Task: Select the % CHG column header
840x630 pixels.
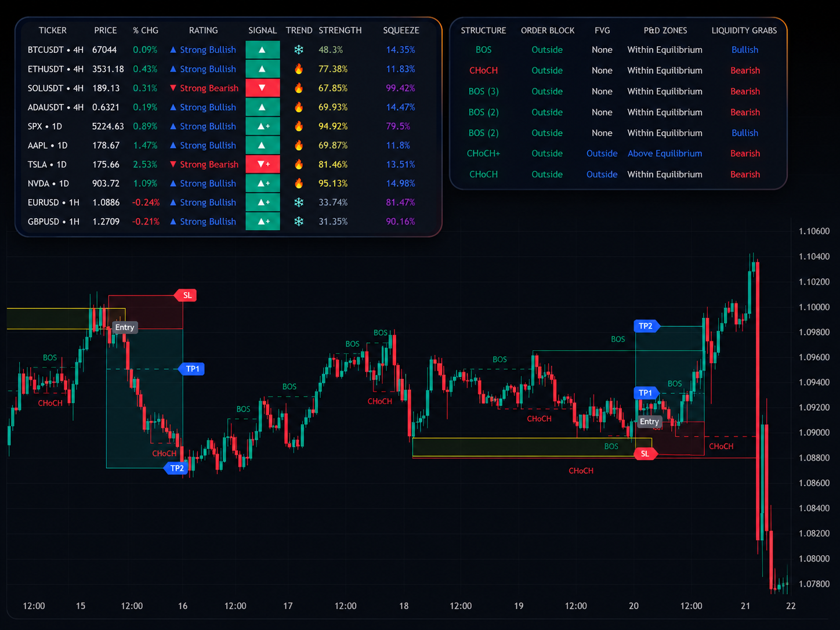Action: tap(146, 30)
